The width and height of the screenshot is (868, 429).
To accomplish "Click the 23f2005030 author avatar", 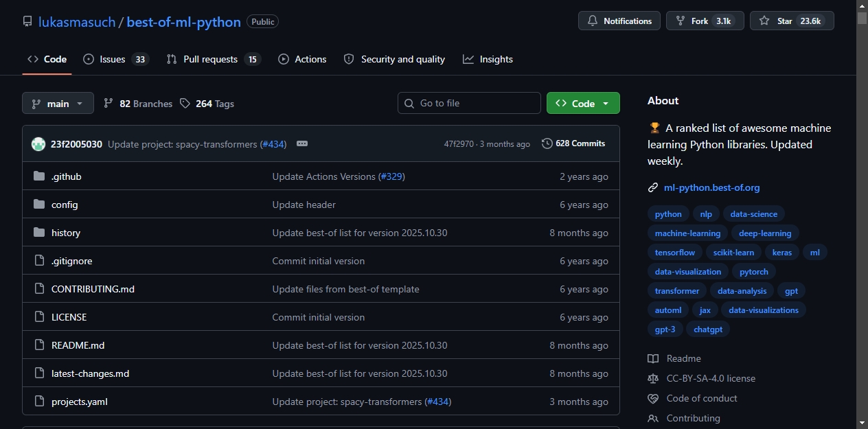I will click(x=38, y=144).
